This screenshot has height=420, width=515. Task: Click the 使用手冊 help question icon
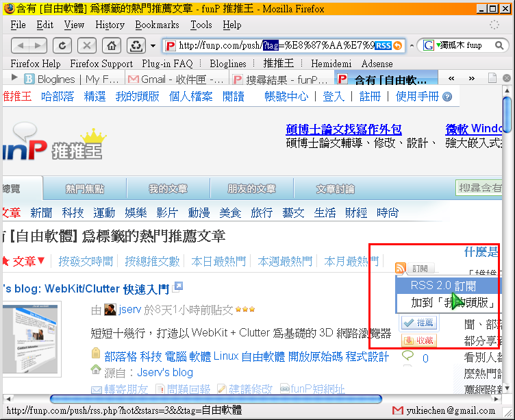click(447, 97)
